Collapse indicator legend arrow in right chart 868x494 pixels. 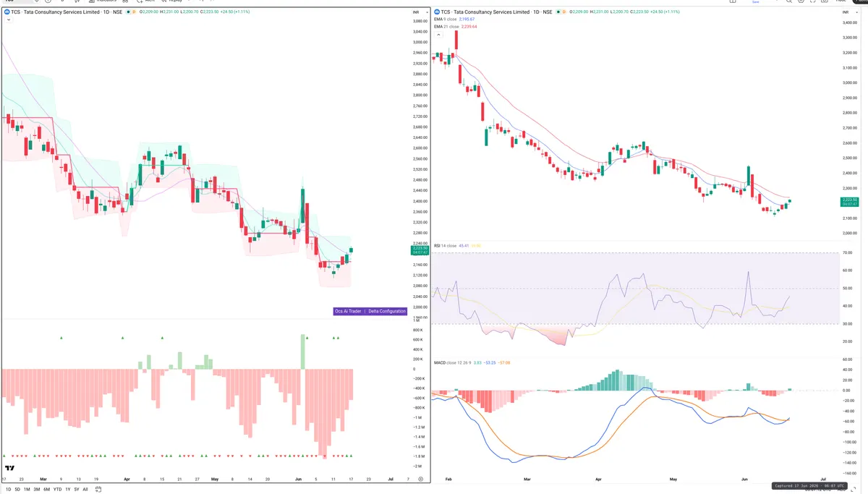click(x=438, y=35)
